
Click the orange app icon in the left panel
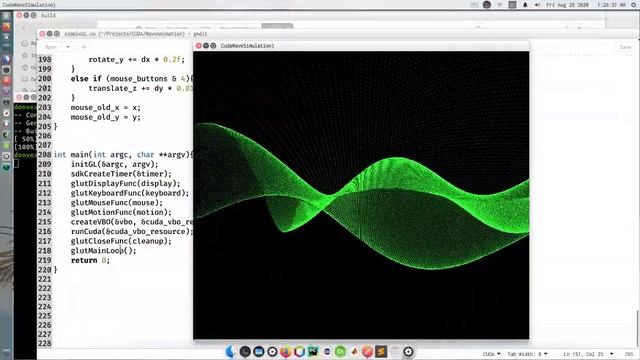pos(6,27)
